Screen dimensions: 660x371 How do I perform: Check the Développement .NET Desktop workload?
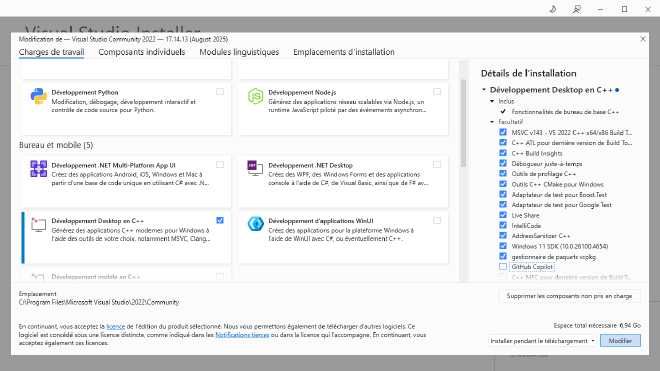[x=437, y=165]
